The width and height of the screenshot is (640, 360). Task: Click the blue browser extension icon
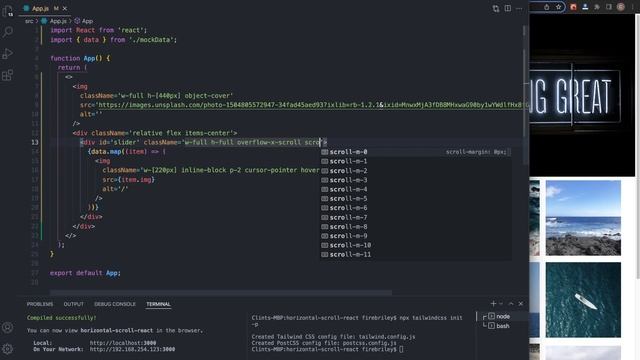point(585,7)
